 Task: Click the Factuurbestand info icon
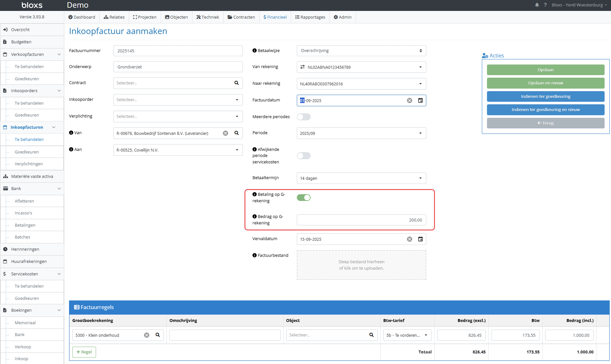click(254, 255)
